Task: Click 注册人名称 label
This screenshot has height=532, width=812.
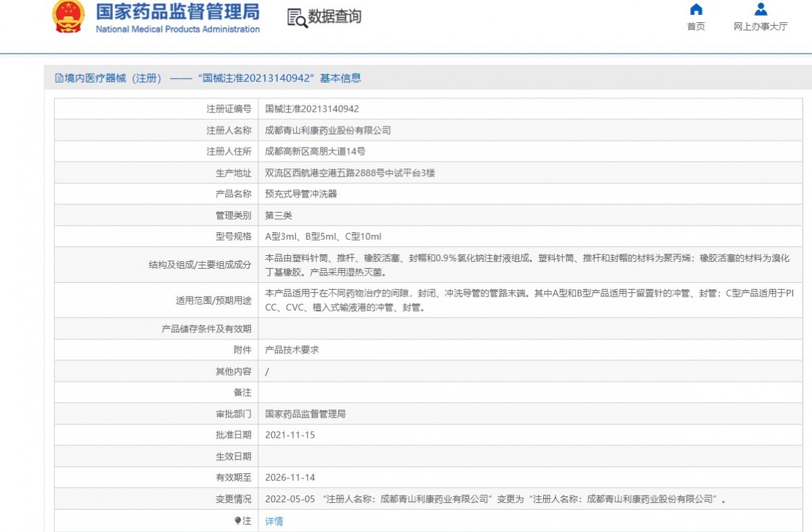Action: click(229, 130)
